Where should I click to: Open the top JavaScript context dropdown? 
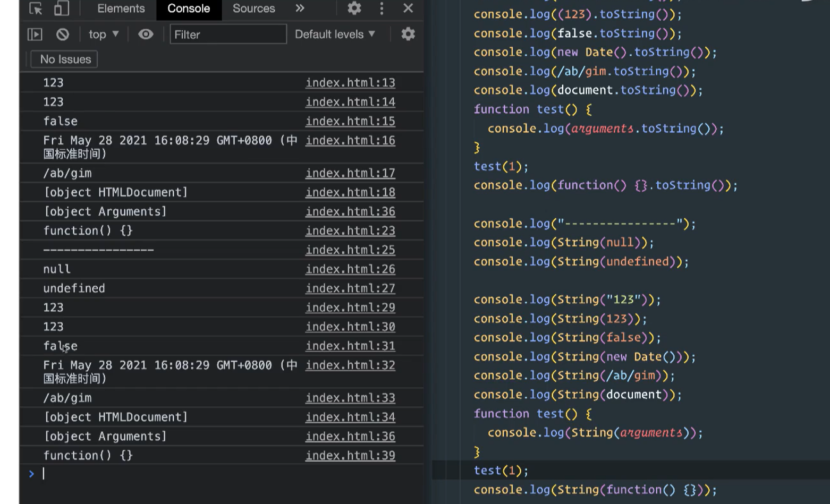tap(104, 35)
